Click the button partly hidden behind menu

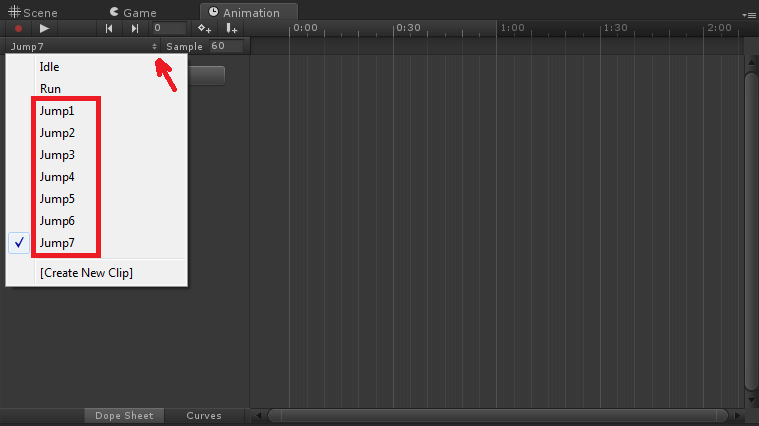pyautogui.click(x=206, y=76)
